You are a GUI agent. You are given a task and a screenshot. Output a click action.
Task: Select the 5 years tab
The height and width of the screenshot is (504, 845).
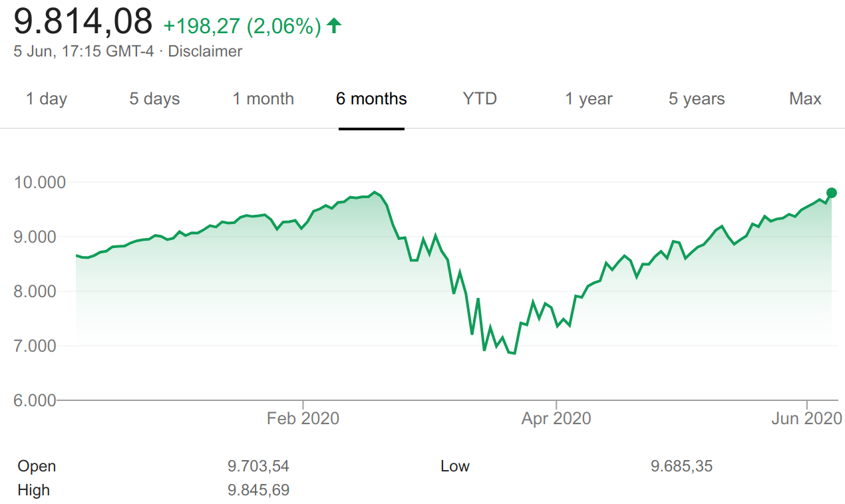[x=697, y=99]
